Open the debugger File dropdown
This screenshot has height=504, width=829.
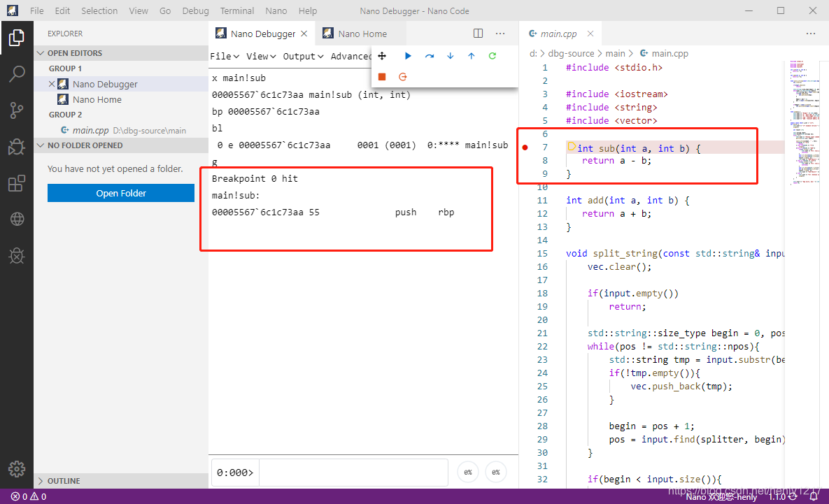(x=225, y=56)
